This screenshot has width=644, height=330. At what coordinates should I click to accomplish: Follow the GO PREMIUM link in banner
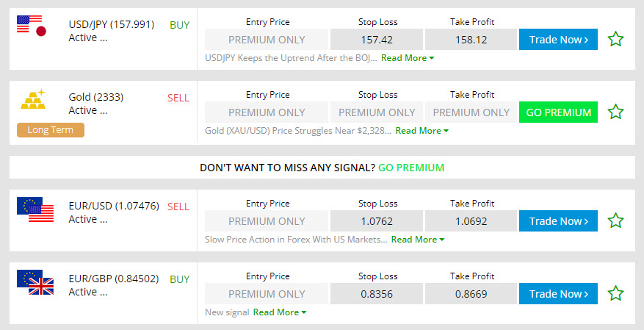(411, 168)
